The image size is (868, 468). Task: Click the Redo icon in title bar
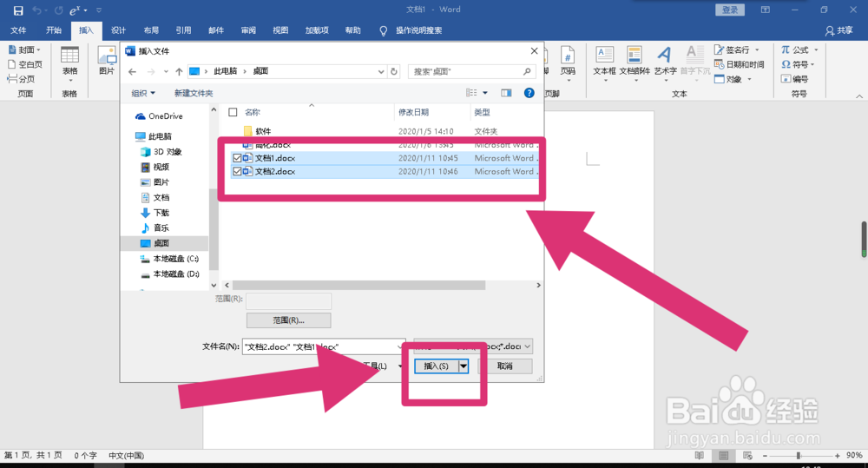click(x=58, y=10)
